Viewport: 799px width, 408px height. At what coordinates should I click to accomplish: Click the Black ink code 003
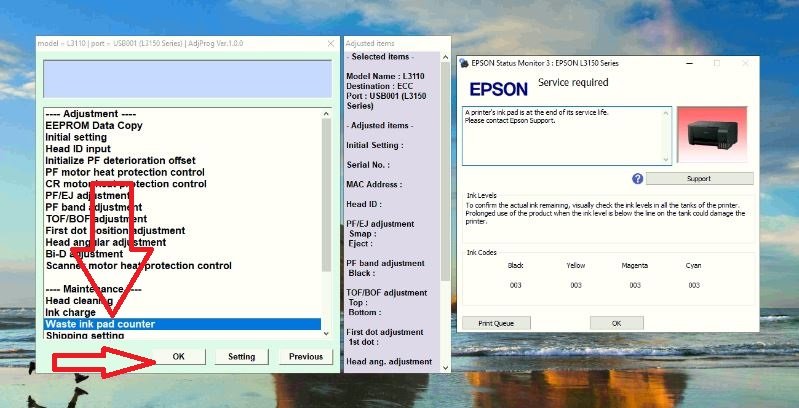click(516, 285)
